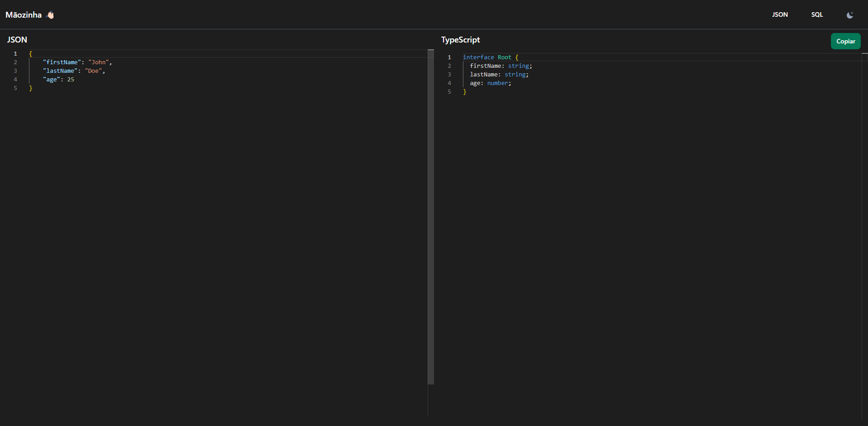Click the opening brace on JSON line 1

[x=31, y=54]
